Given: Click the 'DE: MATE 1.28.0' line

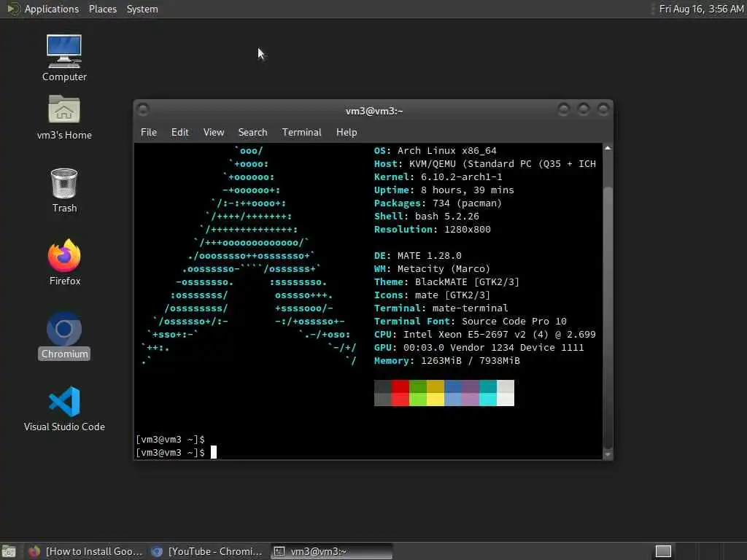Looking at the screenshot, I should click(x=418, y=256).
